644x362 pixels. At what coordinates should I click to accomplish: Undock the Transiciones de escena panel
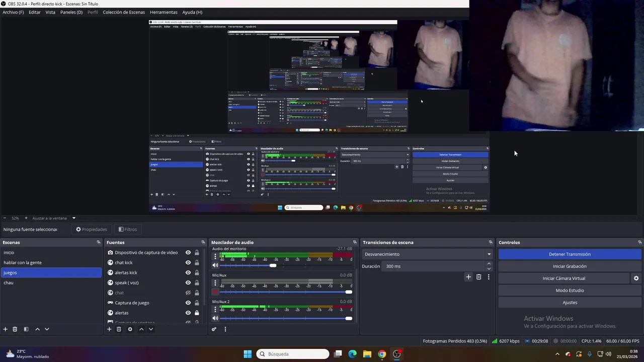tap(491, 242)
